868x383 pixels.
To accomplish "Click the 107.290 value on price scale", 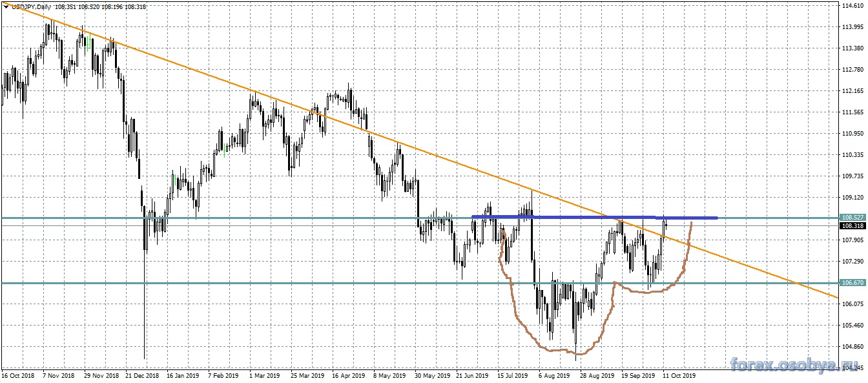I will click(854, 262).
